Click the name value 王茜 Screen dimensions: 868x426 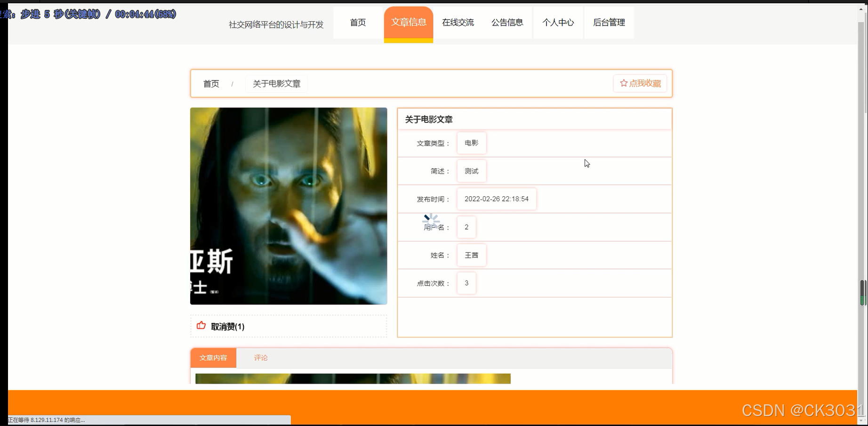click(x=471, y=255)
